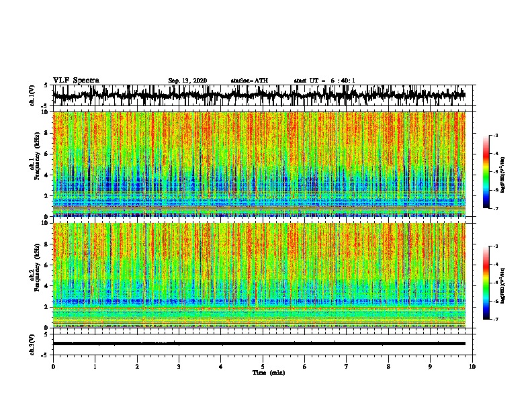
Task: Click the '10' tick on ch.1 frequency axis
Action: point(46,112)
